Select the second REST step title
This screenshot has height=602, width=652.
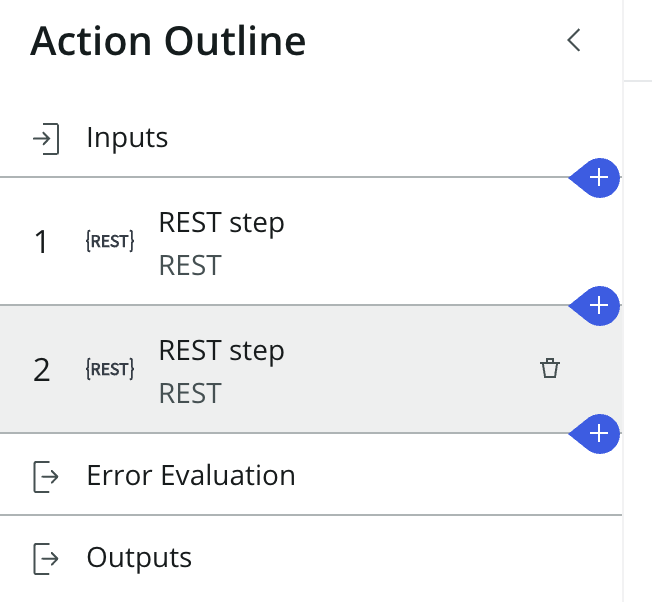click(221, 351)
